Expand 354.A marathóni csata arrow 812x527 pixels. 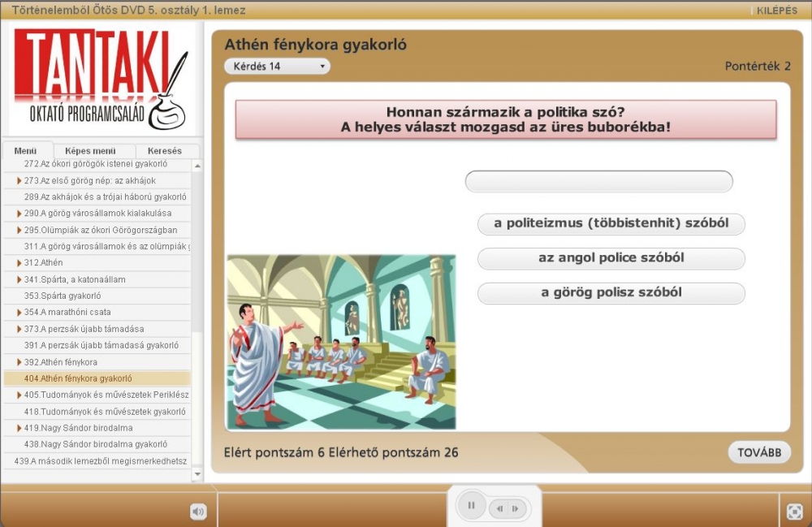coord(19,313)
